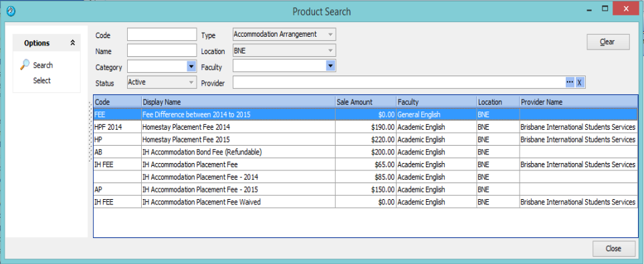Viewport: 644px width, 264px height.
Task: Focus the Name input field
Action: (x=162, y=51)
